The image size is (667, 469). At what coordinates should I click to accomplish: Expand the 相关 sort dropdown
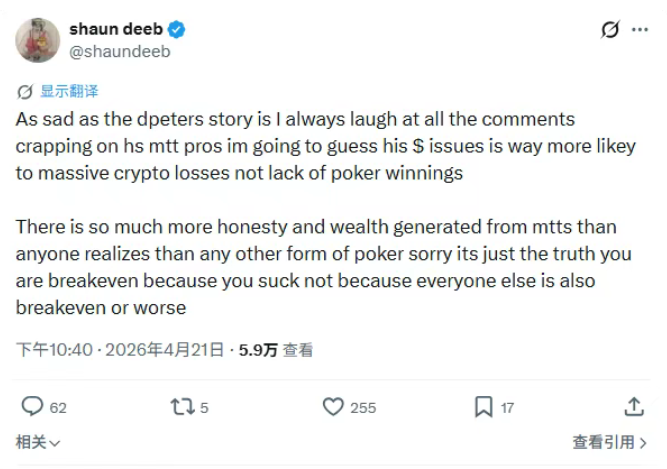(38, 441)
